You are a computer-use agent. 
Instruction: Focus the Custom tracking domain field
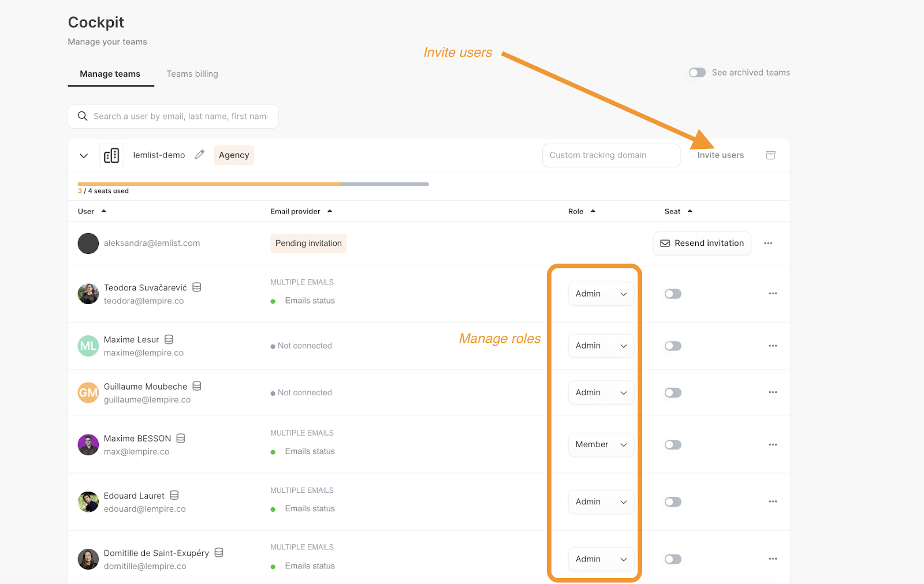(x=611, y=155)
